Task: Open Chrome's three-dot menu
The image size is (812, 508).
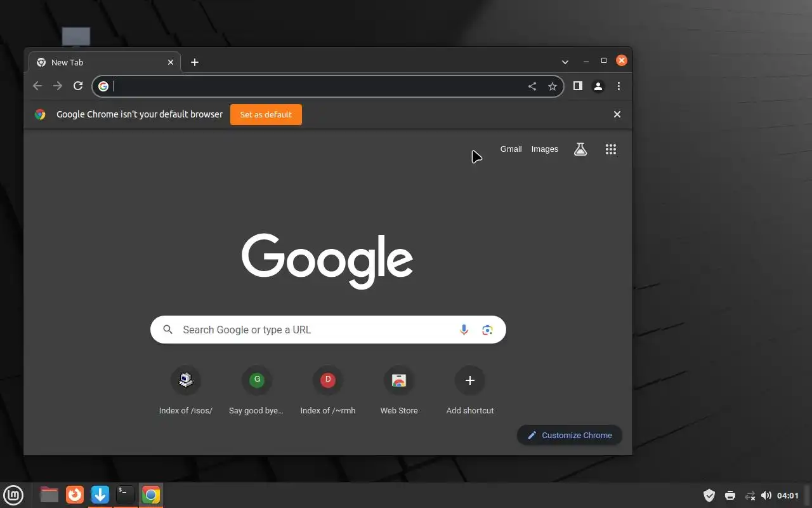Action: pyautogui.click(x=619, y=86)
